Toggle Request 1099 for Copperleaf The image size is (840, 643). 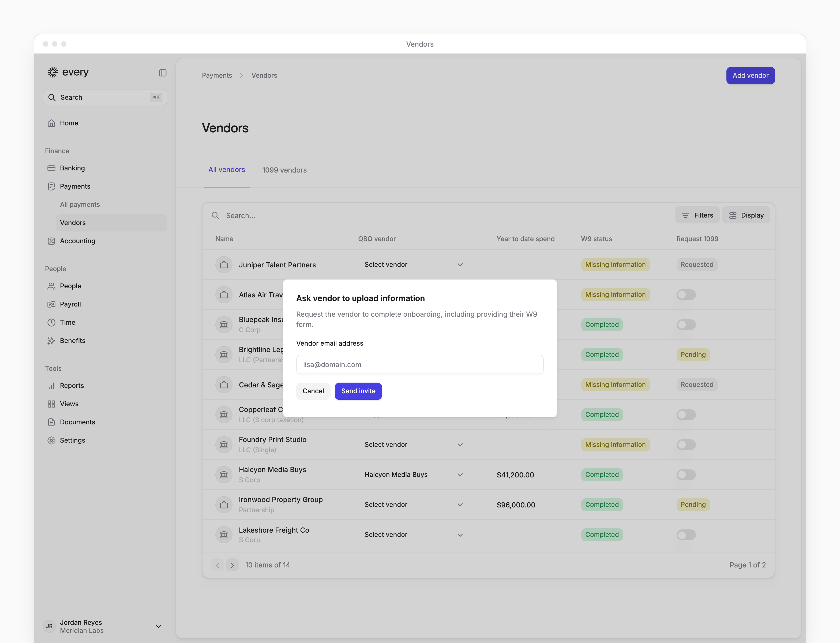pos(686,414)
